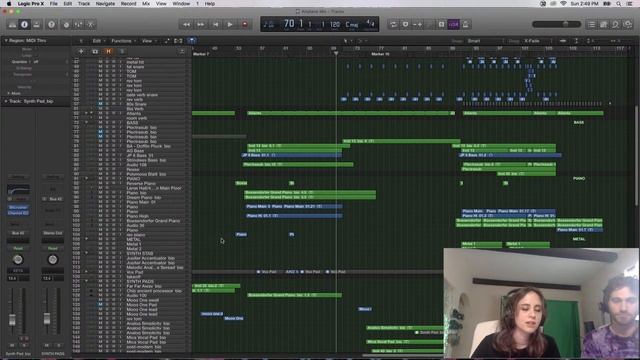Unmute the Moog One Pad track
Viewport: 640px width, 360px height.
tap(100, 304)
